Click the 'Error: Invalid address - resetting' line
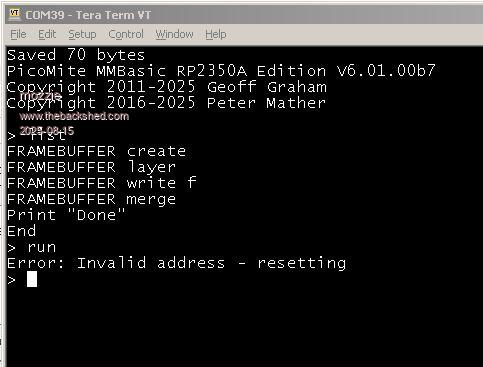The image size is (483, 367). 176,263
